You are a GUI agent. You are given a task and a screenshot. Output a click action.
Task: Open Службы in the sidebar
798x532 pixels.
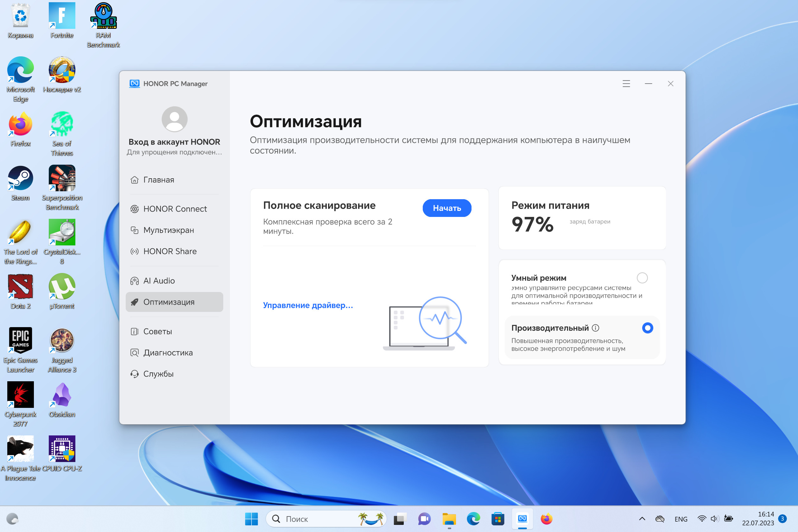(x=174, y=374)
